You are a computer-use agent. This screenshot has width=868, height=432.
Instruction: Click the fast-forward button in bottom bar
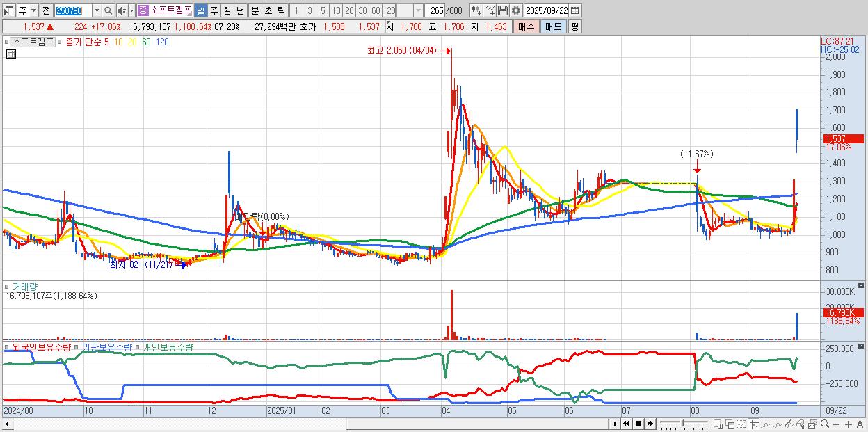point(650,424)
